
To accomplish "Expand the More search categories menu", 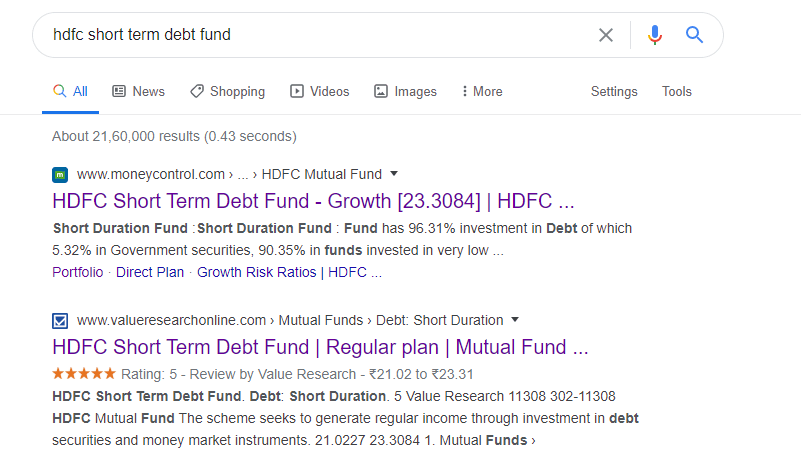I will (481, 91).
